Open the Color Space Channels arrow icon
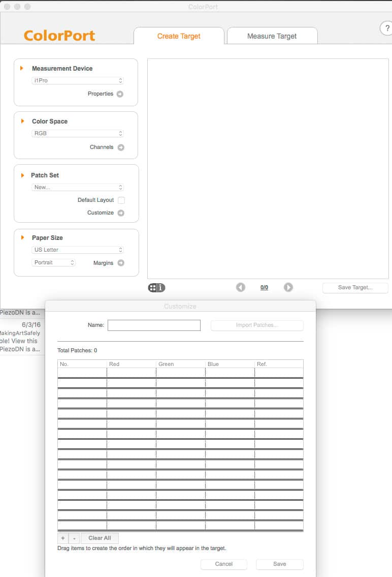The image size is (392, 577). coord(121,147)
